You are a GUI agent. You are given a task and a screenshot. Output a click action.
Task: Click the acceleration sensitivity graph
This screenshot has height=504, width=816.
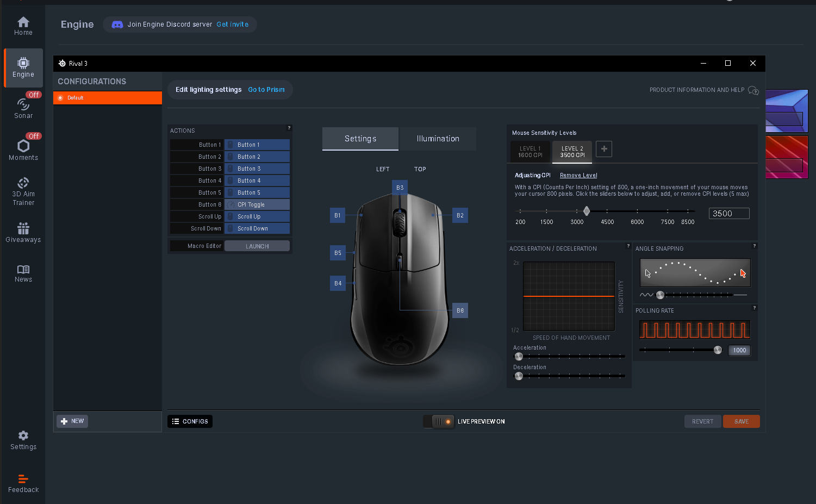pos(569,296)
